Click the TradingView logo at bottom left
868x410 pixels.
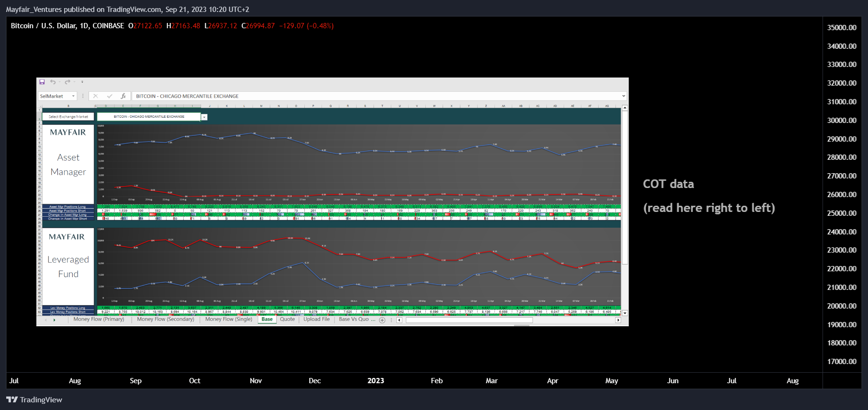click(x=34, y=399)
